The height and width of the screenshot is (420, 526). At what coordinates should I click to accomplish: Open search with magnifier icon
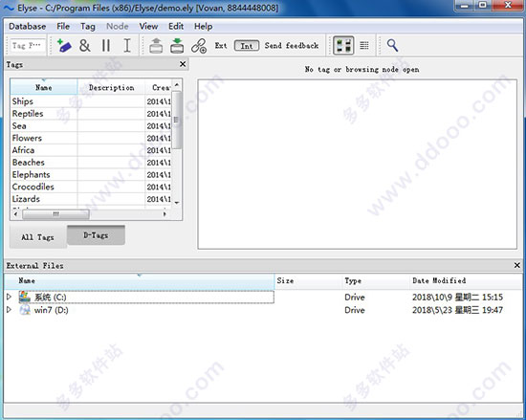[x=392, y=45]
